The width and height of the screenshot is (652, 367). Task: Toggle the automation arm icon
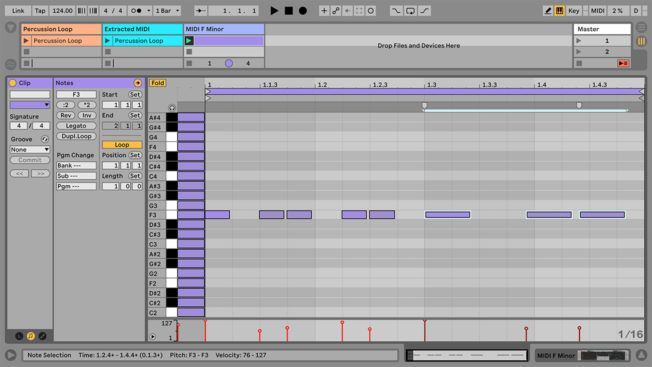click(x=336, y=11)
